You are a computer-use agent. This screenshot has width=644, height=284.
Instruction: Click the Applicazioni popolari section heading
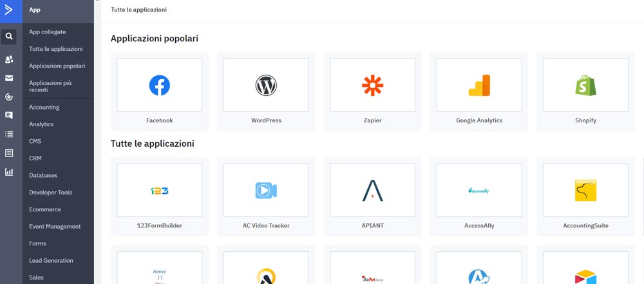pyautogui.click(x=155, y=39)
